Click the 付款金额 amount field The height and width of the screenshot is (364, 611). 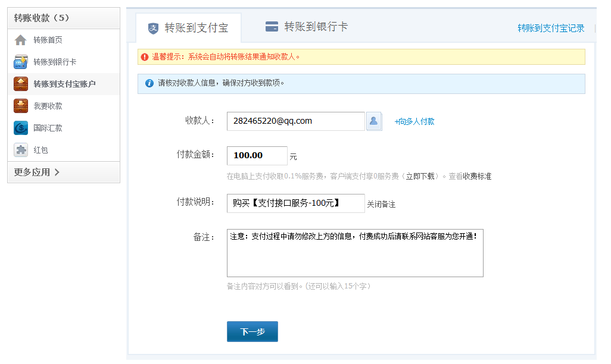click(257, 156)
